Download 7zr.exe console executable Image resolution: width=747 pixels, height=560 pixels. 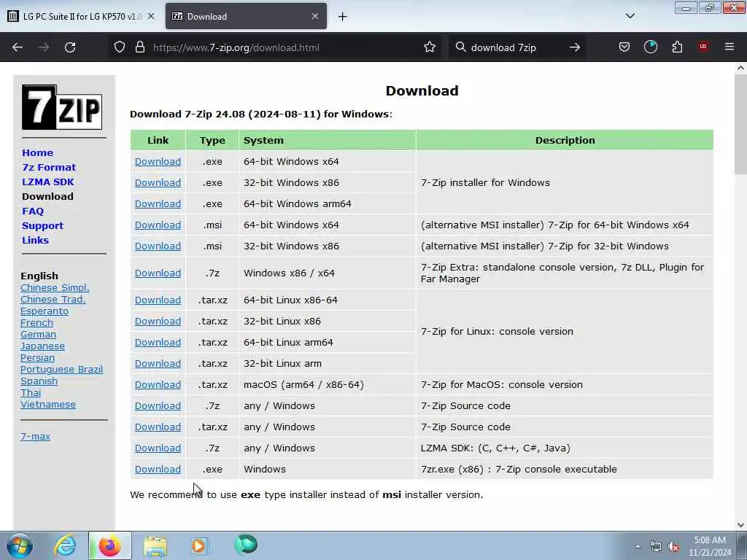(158, 469)
